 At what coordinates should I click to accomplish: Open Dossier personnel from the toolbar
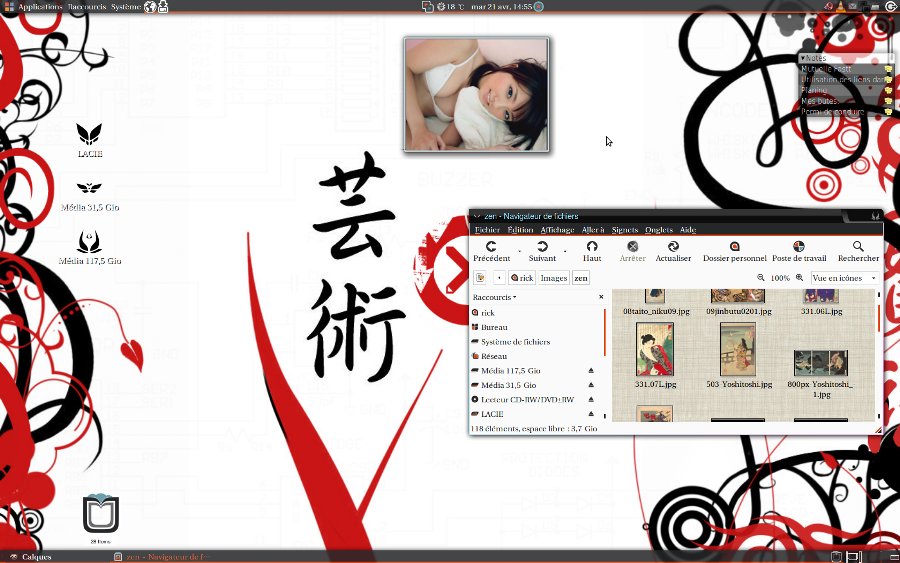(735, 251)
